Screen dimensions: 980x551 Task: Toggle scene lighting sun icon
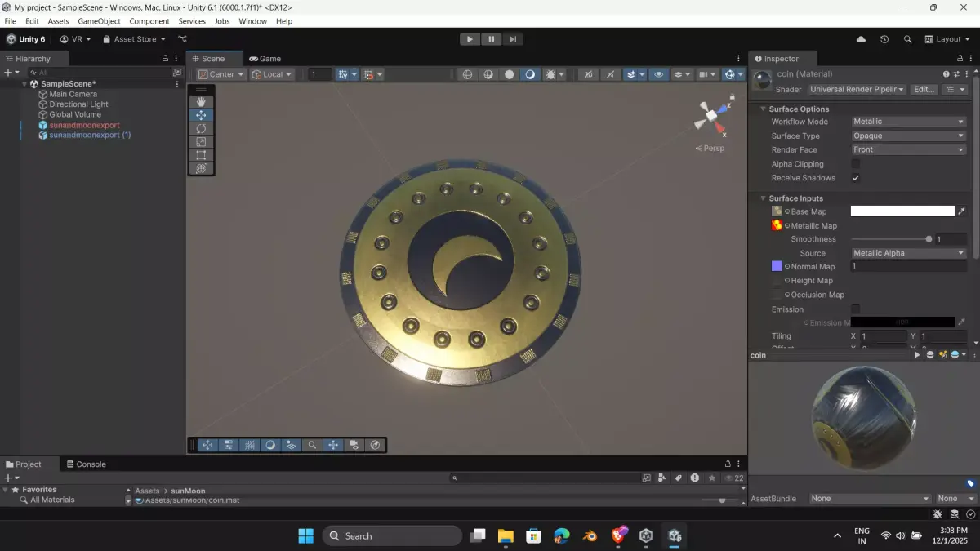point(552,74)
